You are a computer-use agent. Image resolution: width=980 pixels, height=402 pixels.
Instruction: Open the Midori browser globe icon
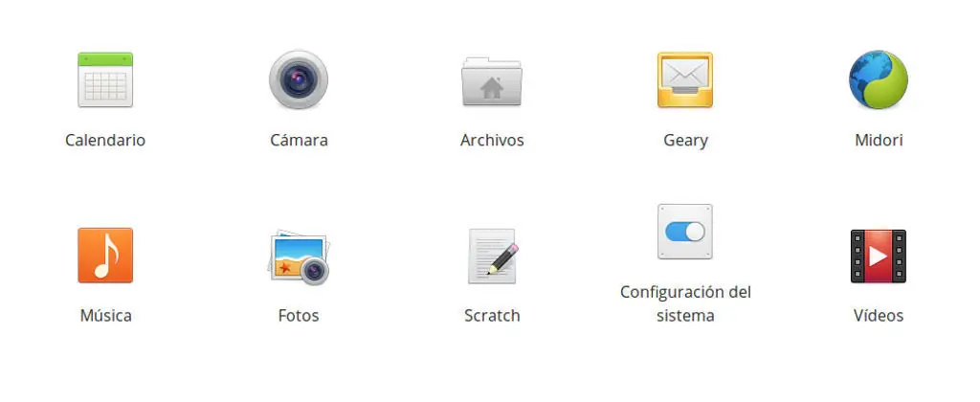[x=879, y=79]
